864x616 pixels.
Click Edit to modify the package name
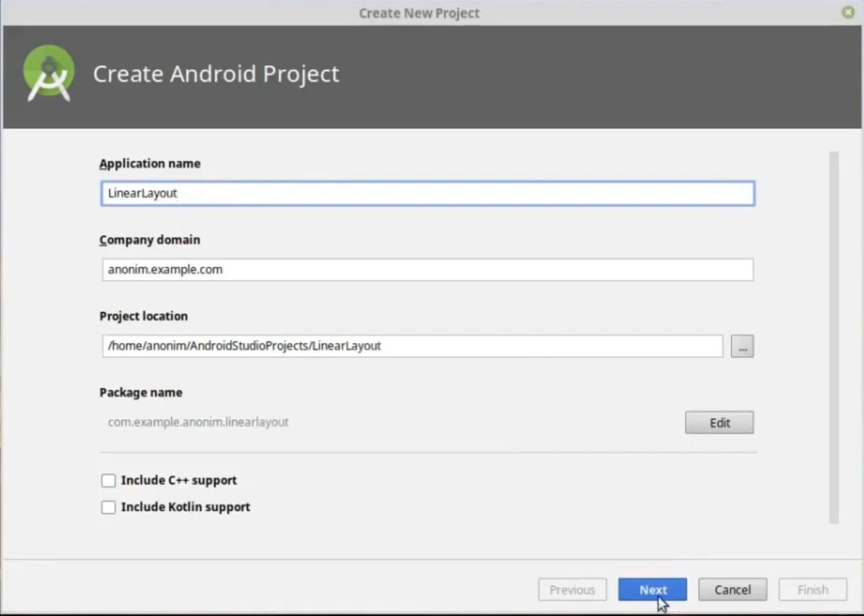pos(718,422)
